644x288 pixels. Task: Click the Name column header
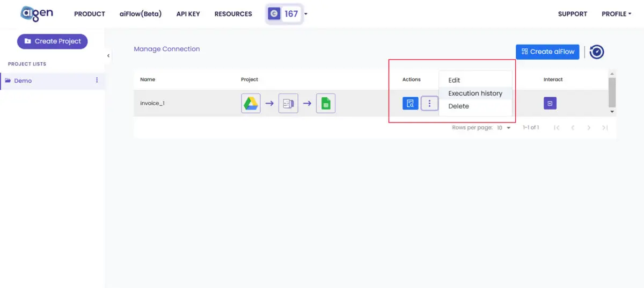point(148,80)
